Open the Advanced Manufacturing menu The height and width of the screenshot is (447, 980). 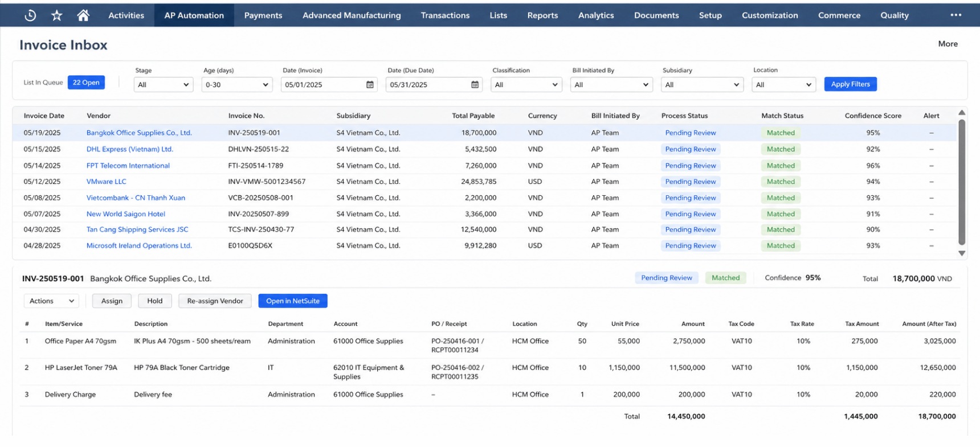352,15
